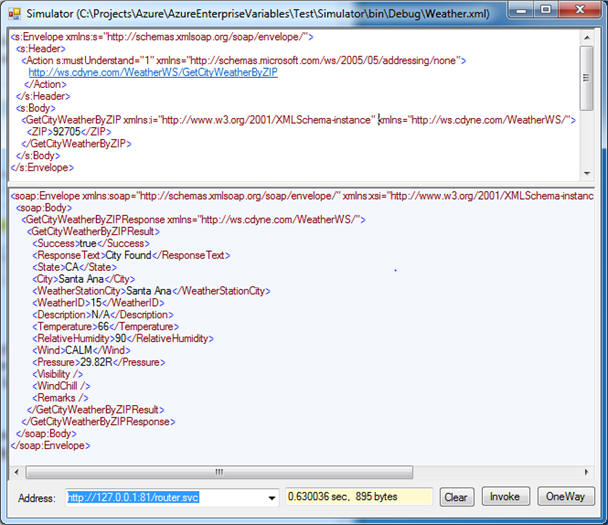Open the Address dropdown arrow
Image resolution: width=608 pixels, height=525 pixels.
point(272,498)
